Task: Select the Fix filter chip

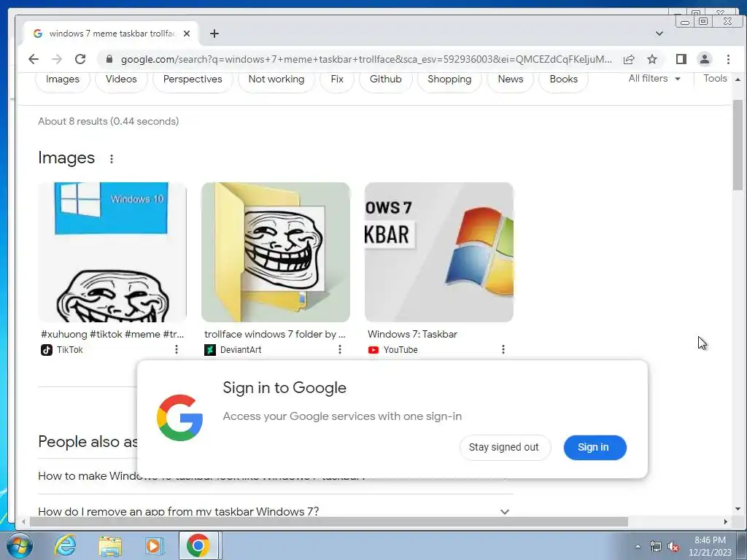Action: pos(337,79)
